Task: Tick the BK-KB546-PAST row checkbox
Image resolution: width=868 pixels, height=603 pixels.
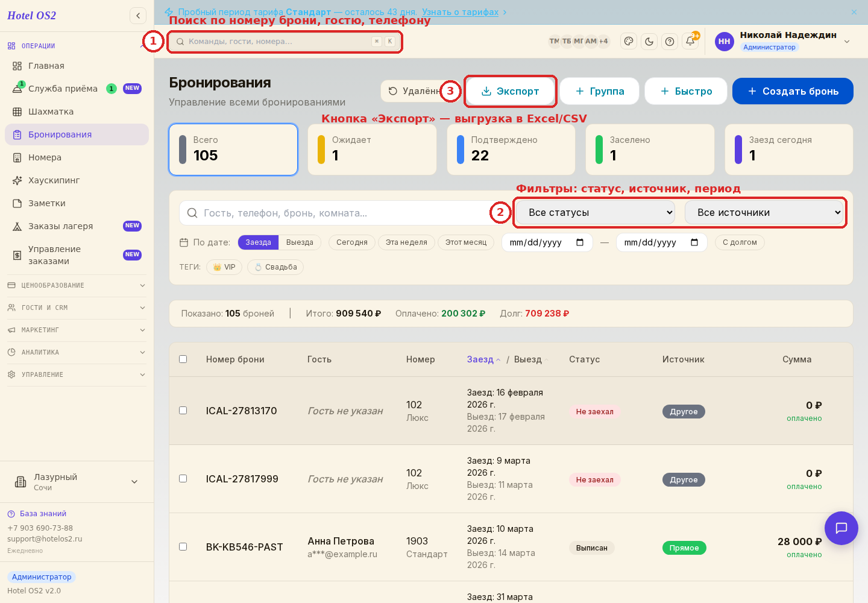Action: click(183, 547)
